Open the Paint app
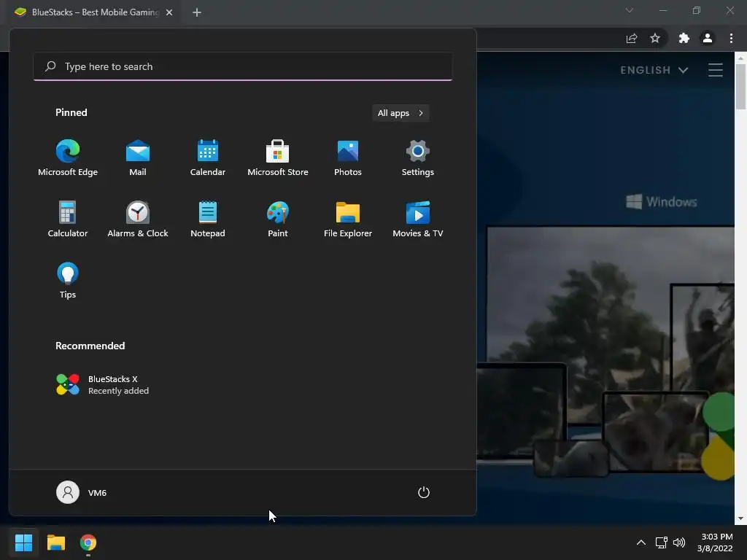This screenshot has height=560, width=747. 278,219
